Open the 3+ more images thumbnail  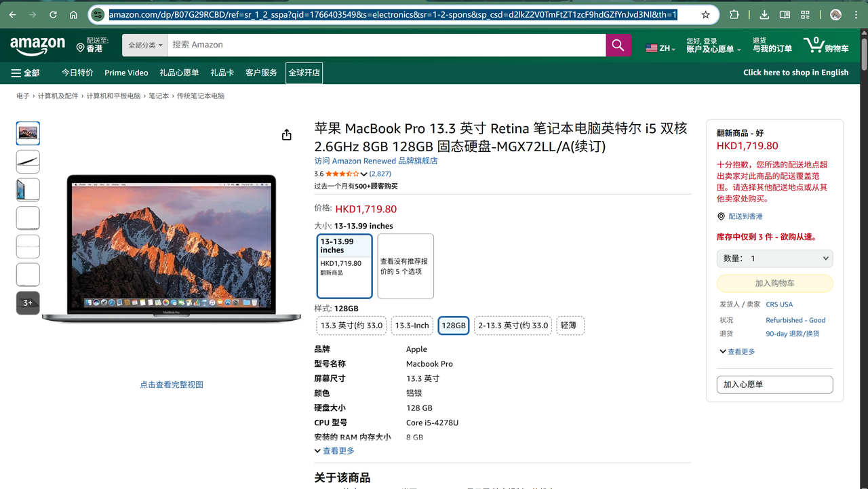pyautogui.click(x=28, y=302)
